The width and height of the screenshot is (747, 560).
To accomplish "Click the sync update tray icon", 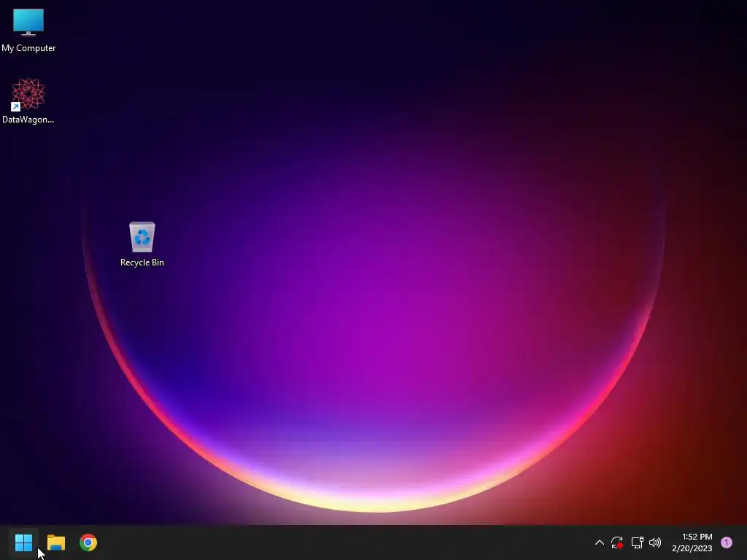I will click(617, 542).
